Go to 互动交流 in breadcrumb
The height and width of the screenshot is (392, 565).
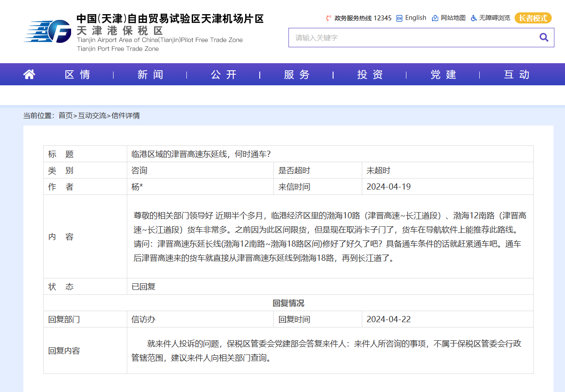click(x=92, y=116)
